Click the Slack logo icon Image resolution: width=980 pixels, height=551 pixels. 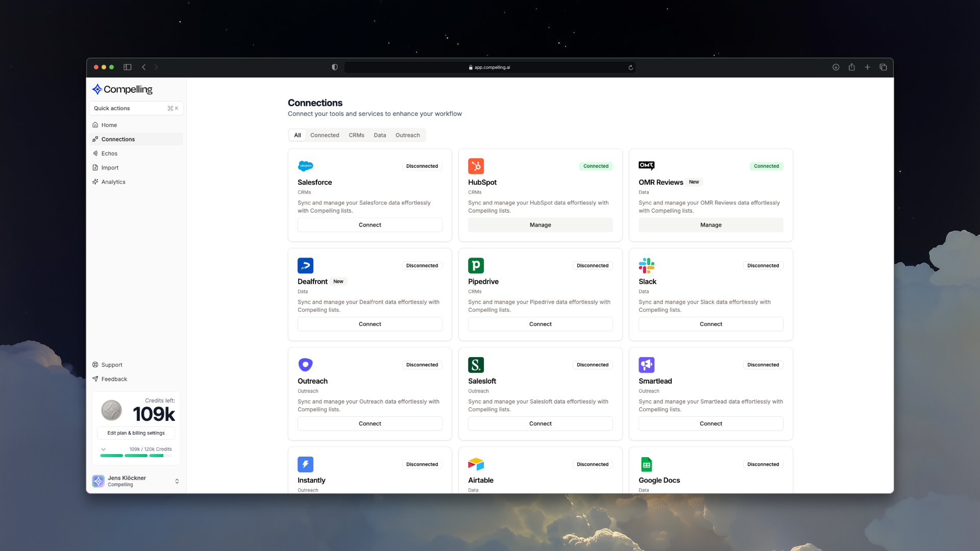pyautogui.click(x=646, y=265)
